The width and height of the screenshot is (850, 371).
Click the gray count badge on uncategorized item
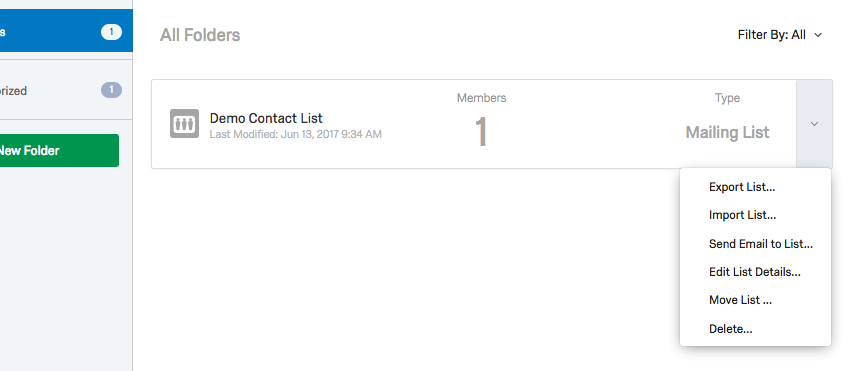click(111, 90)
